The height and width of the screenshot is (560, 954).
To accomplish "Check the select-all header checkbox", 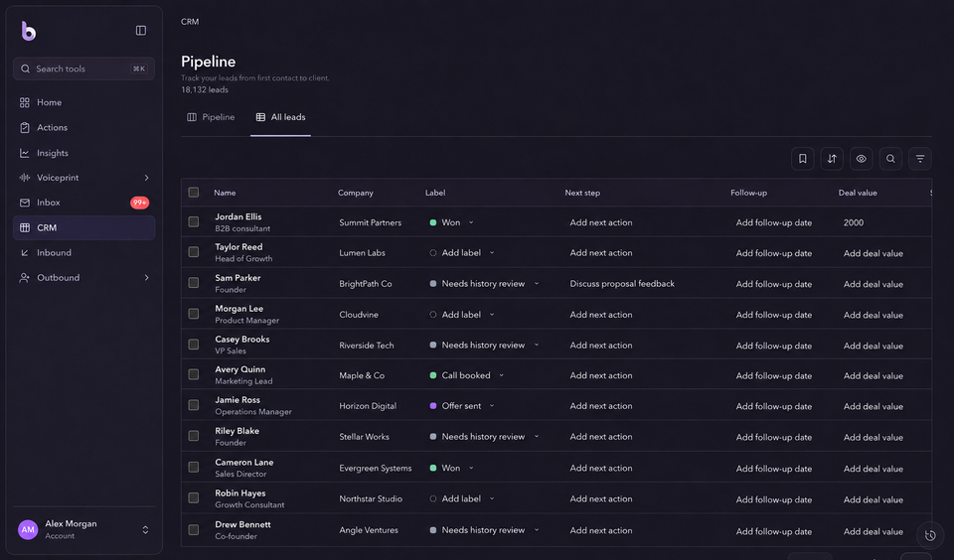I will pos(194,193).
